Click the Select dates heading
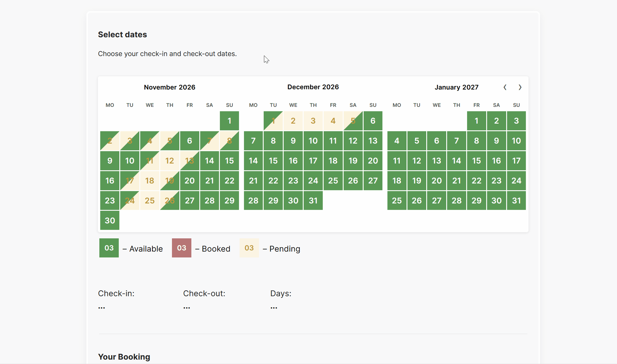Viewport: 617px width, 364px height. [x=122, y=35]
